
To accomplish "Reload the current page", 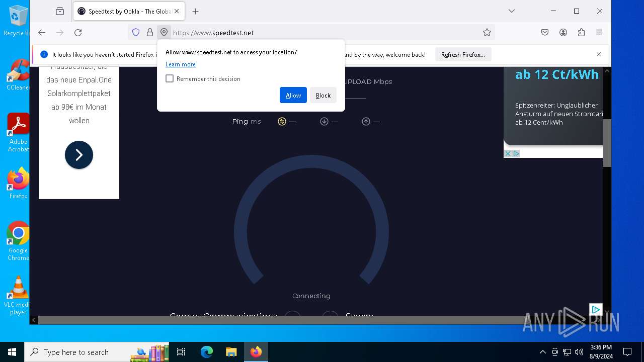I will click(78, 32).
